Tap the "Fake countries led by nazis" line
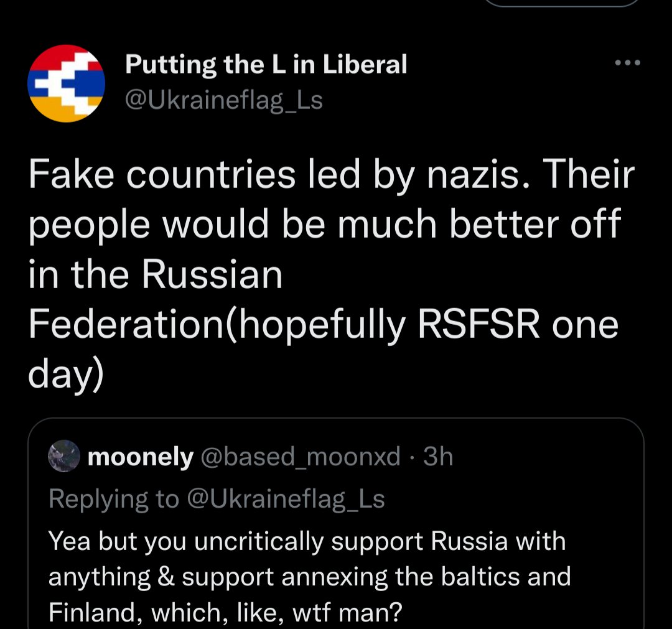 coord(330,176)
